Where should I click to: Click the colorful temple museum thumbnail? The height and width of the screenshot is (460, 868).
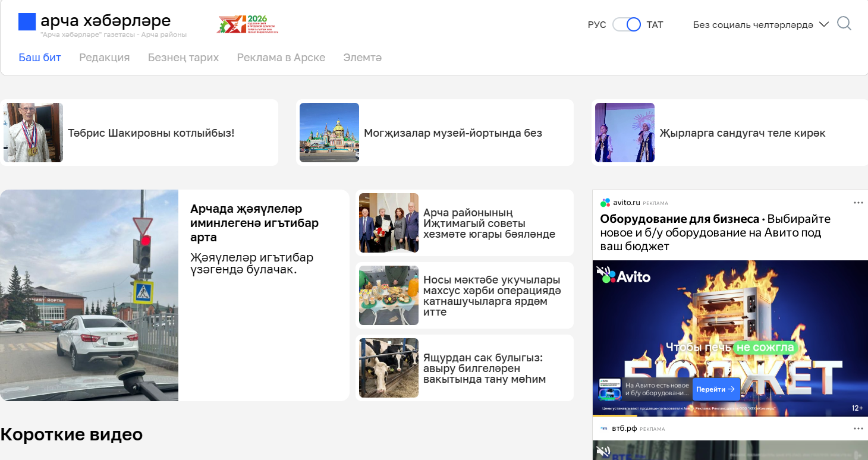point(329,133)
